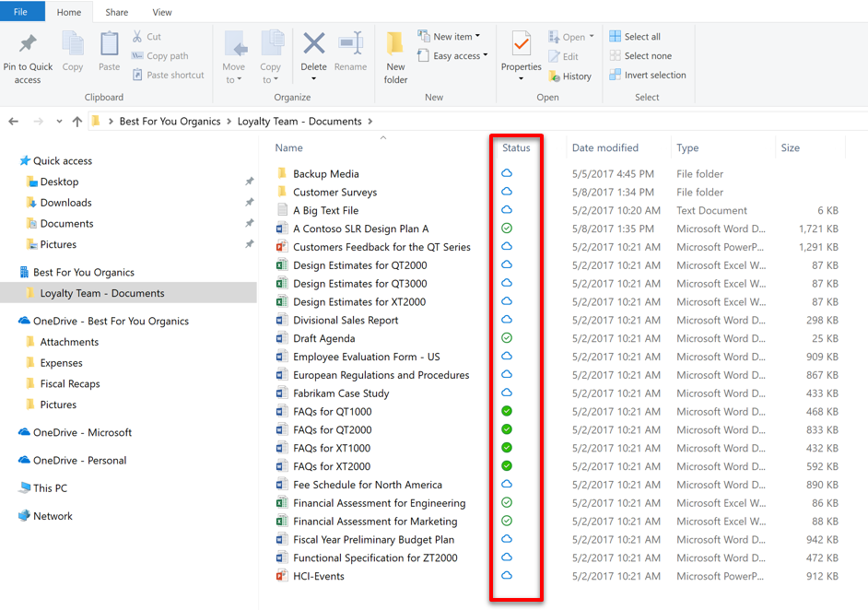Screen dimensions: 868x610
Task: Click Word icon of Divisional Sales Report
Action: click(x=282, y=320)
